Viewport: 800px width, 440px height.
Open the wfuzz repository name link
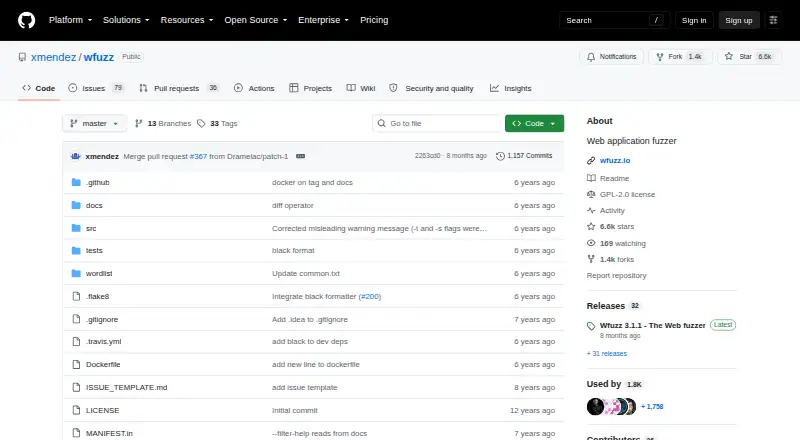coord(99,57)
